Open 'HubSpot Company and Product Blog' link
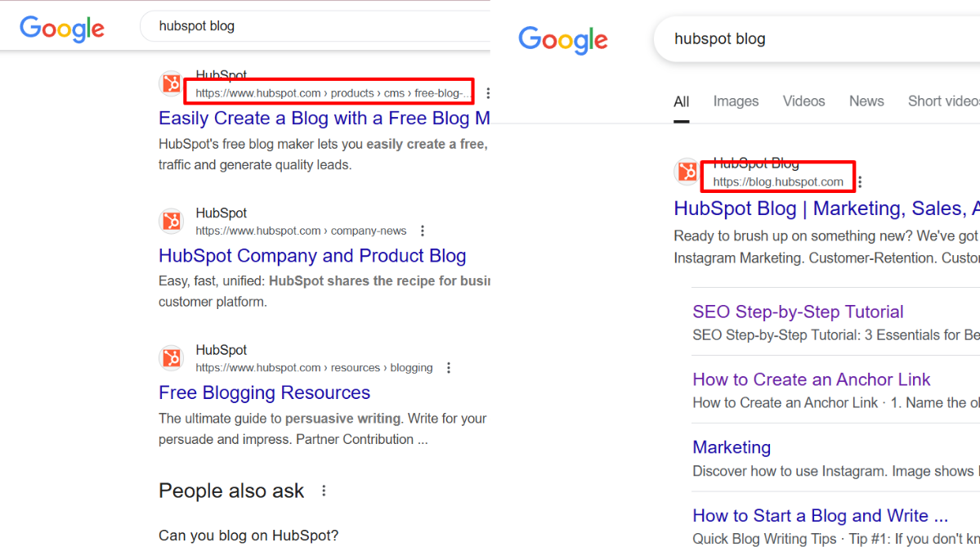 (x=312, y=256)
